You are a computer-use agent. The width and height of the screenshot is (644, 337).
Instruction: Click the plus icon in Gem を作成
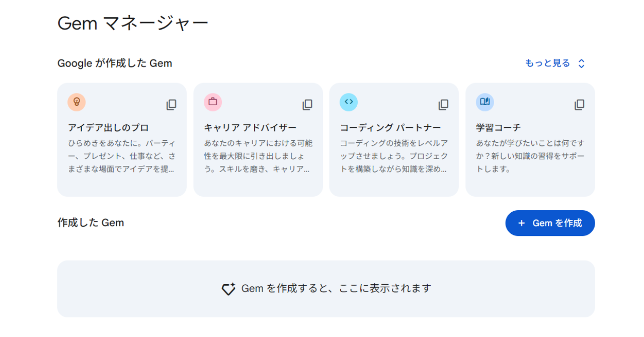(x=521, y=223)
